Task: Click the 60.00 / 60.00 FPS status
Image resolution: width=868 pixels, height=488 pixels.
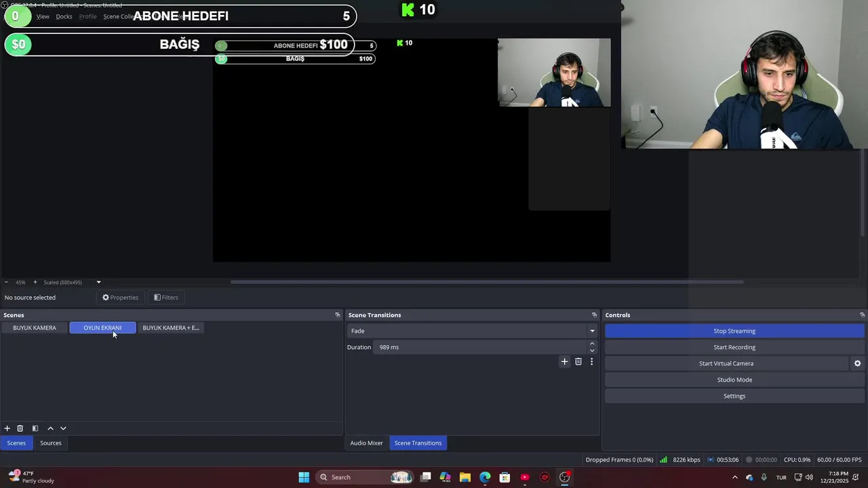Action: [x=840, y=460]
